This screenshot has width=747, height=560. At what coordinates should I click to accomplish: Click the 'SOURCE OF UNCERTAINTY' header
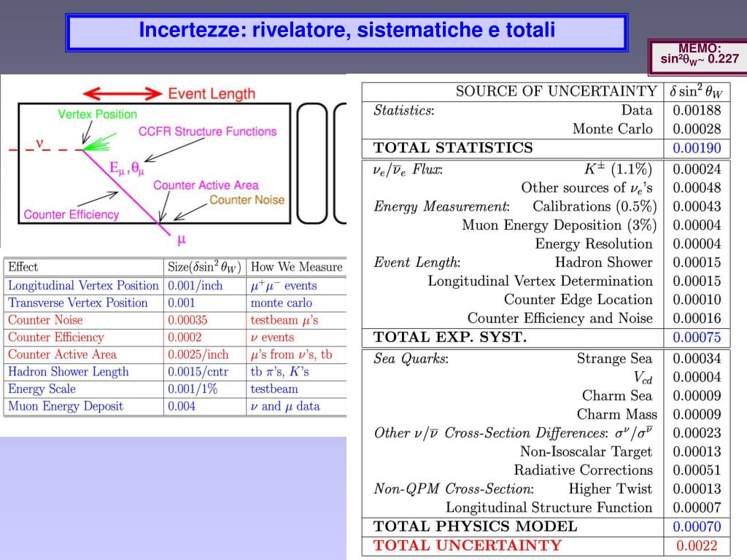tap(556, 91)
